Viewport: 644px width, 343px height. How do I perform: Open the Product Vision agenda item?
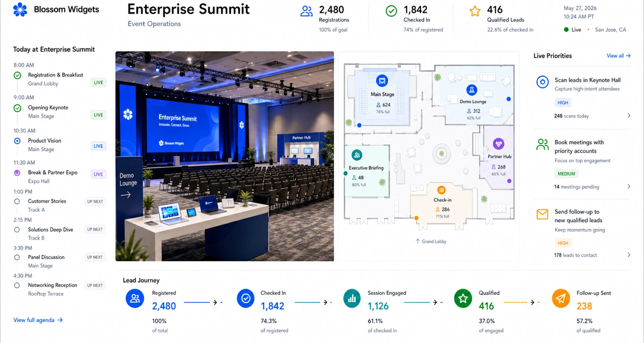click(60, 145)
